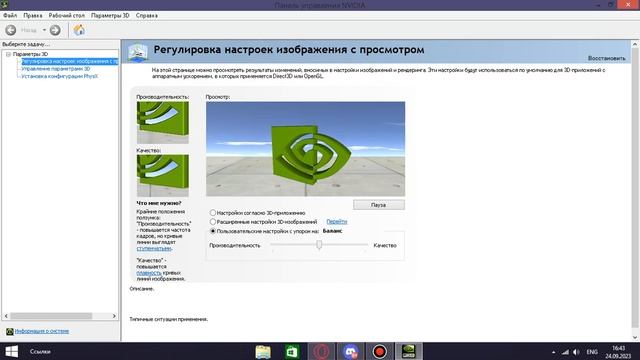
Task: Click the Восстановить link in header
Action: click(606, 58)
